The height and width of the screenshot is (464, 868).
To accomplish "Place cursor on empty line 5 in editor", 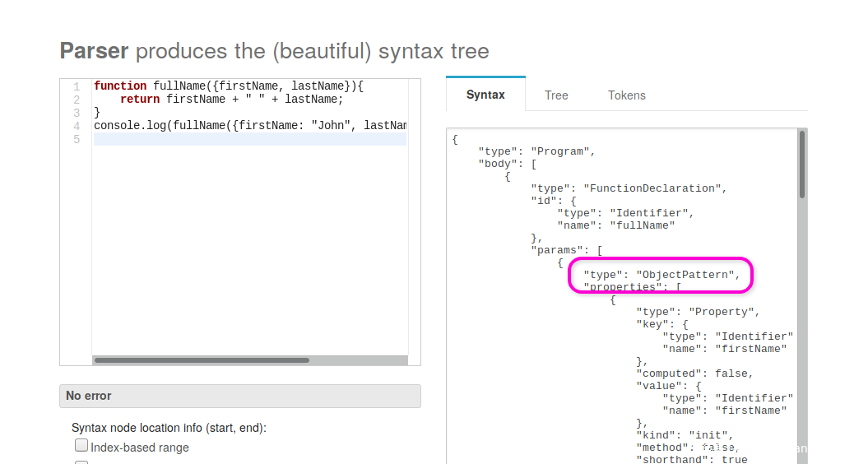I will (x=247, y=140).
